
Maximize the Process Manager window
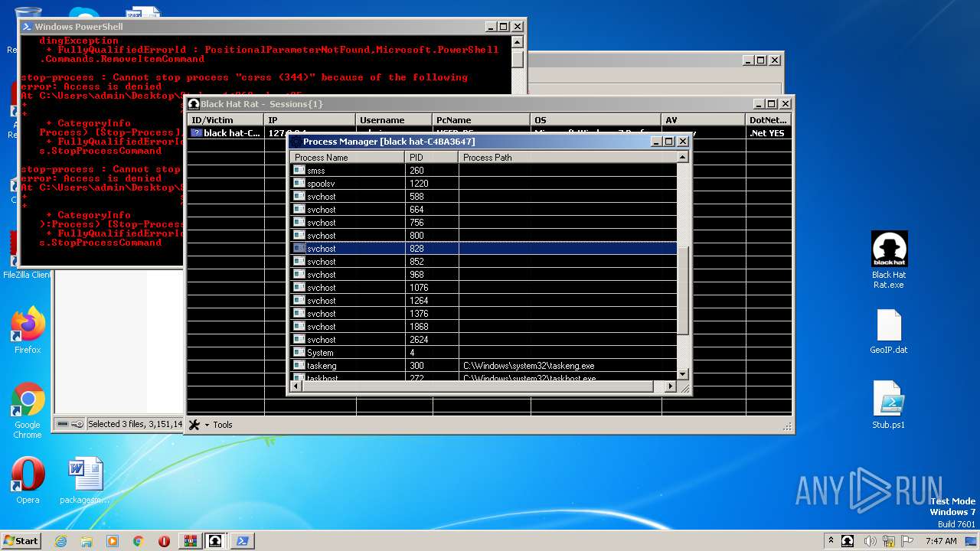pos(669,142)
